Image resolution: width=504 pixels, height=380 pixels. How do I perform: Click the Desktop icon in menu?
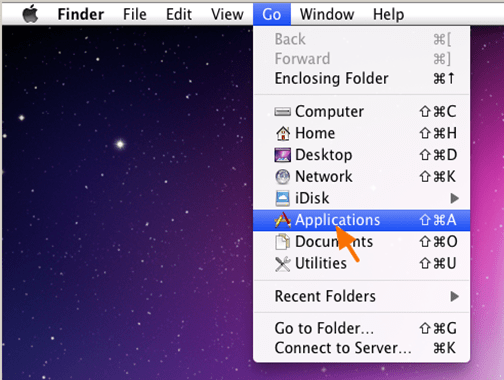pos(282,155)
